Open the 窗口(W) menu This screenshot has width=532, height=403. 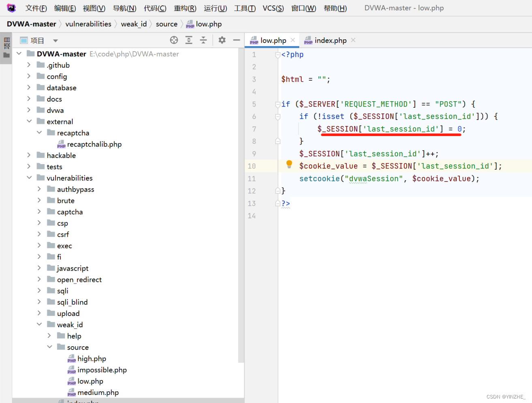[x=304, y=8]
